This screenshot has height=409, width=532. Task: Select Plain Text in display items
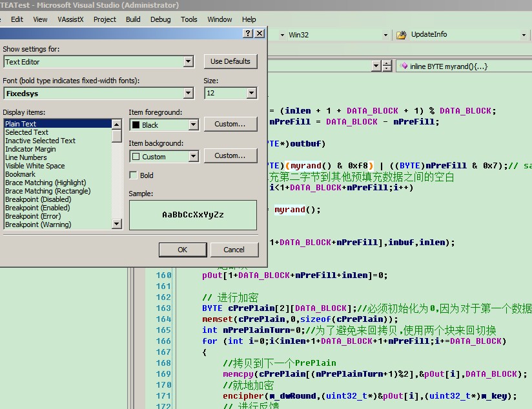(57, 124)
